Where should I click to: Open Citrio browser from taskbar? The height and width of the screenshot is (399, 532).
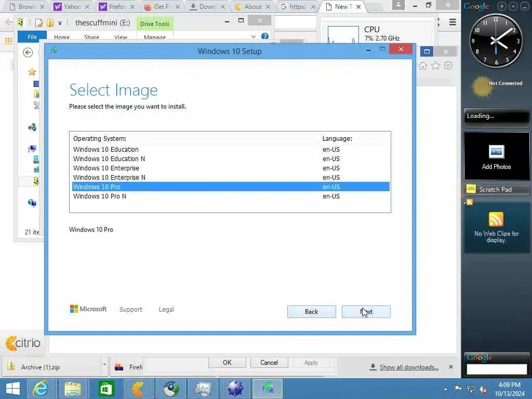pos(138,389)
